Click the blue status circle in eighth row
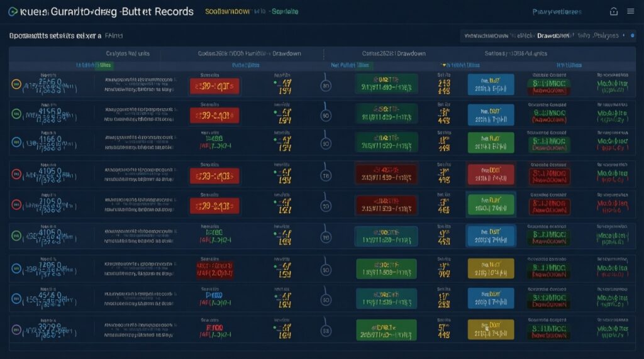Image resolution: width=644 pixels, height=359 pixels. tap(16, 299)
